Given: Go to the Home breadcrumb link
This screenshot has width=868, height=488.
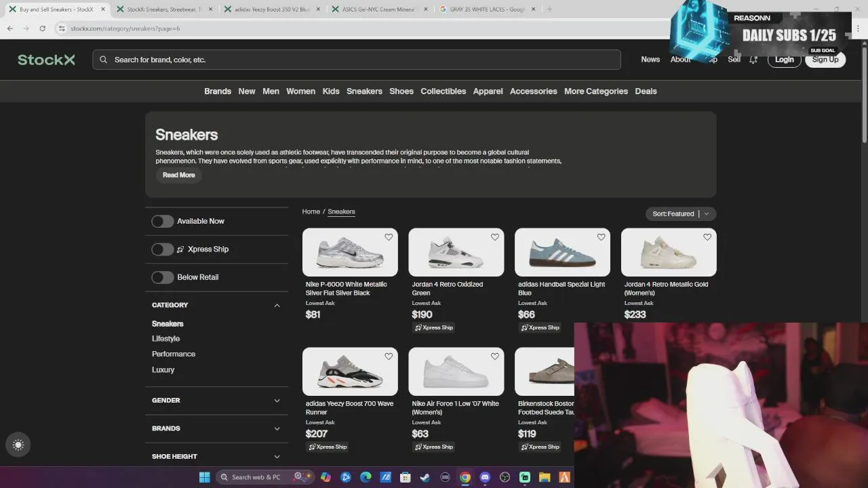Looking at the screenshot, I should 311,212.
